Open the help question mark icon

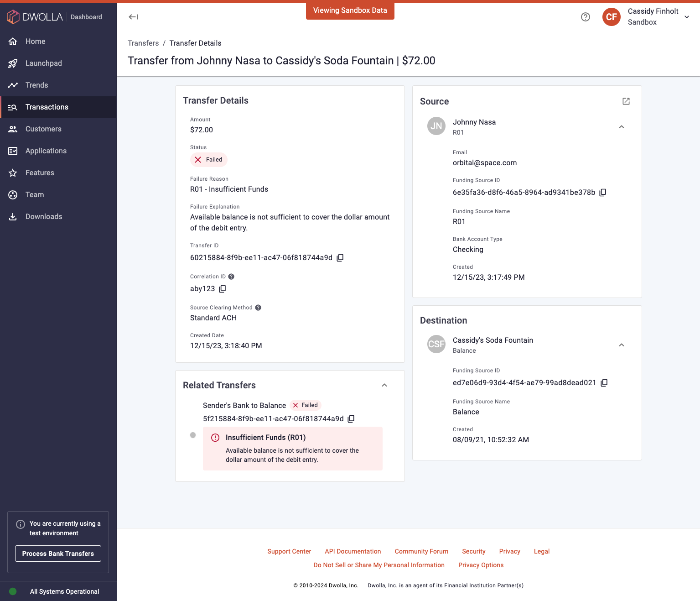586,17
